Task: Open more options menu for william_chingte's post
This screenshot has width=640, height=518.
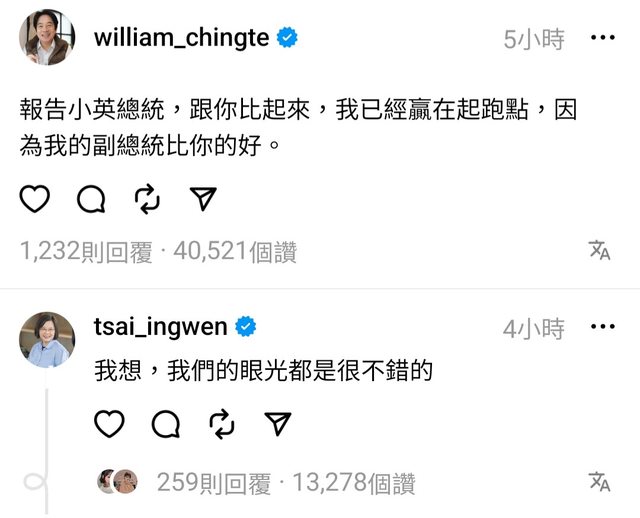Action: point(603,38)
